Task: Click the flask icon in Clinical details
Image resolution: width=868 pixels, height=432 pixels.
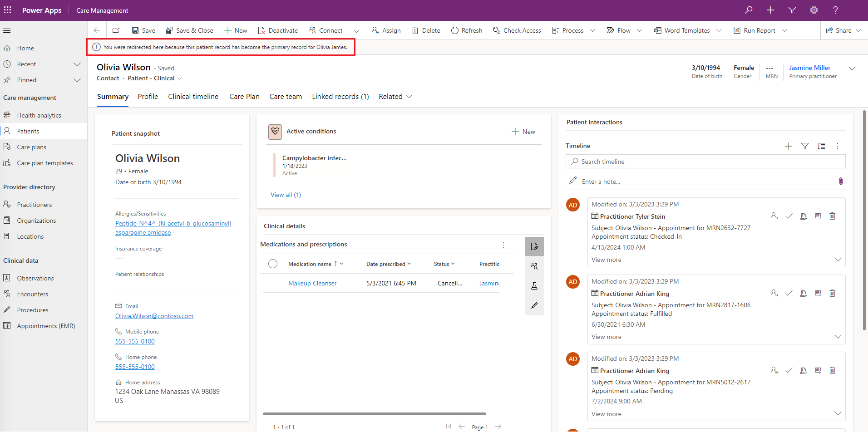Action: click(x=534, y=286)
